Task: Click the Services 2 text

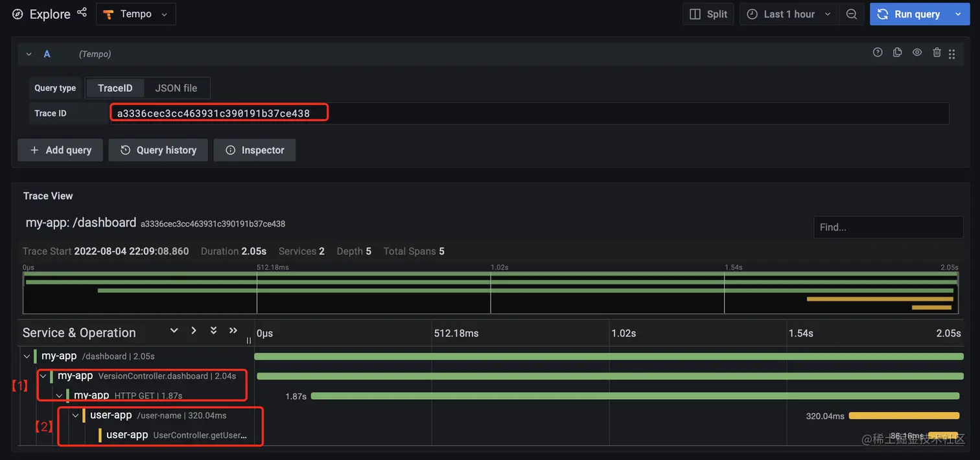Action: [301, 251]
